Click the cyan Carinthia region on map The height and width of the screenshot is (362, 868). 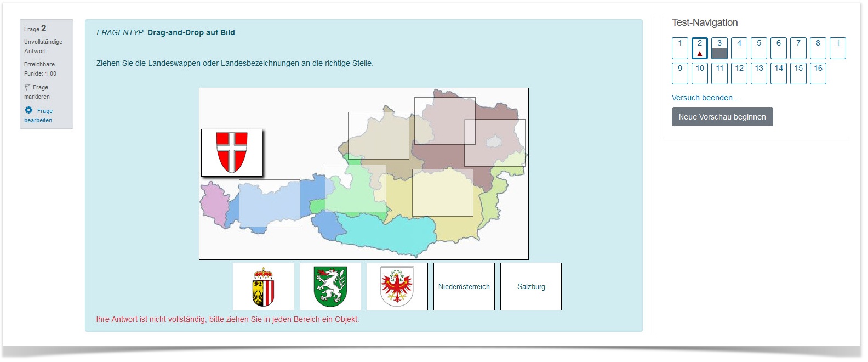tap(386, 235)
